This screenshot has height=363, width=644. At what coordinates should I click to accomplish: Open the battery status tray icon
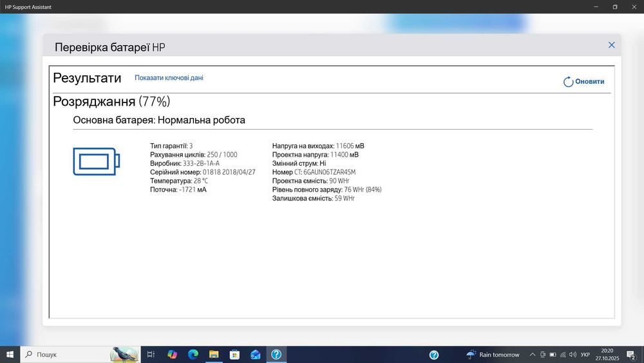pos(553,355)
